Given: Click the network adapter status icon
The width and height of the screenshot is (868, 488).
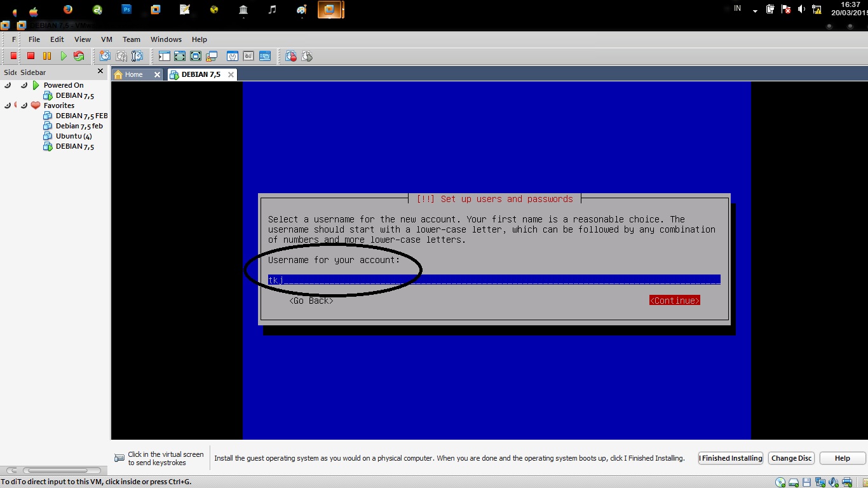Looking at the screenshot, I should tap(820, 482).
